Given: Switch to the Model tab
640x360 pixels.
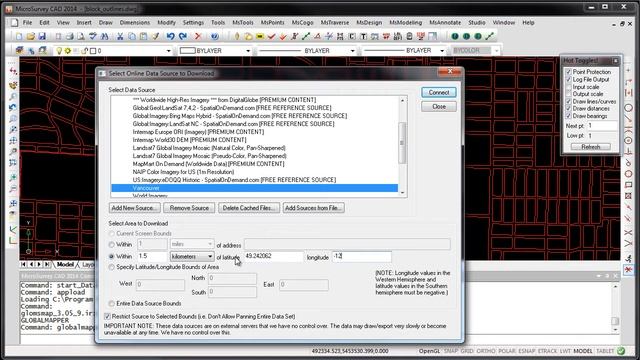Looking at the screenshot, I should pos(65,264).
